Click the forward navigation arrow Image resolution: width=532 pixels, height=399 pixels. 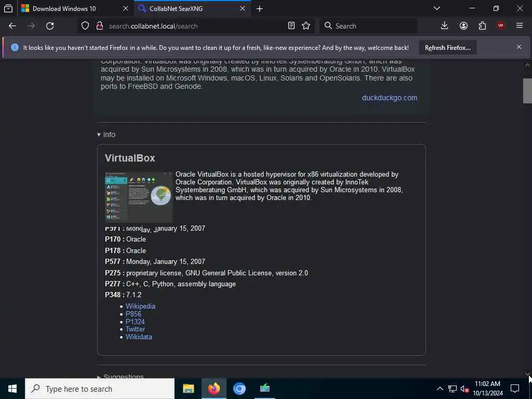[31, 26]
